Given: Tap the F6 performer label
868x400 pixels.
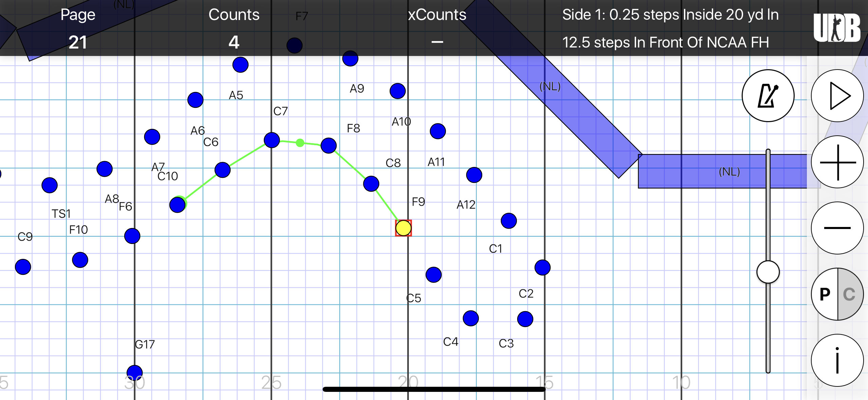Looking at the screenshot, I should 125,207.
